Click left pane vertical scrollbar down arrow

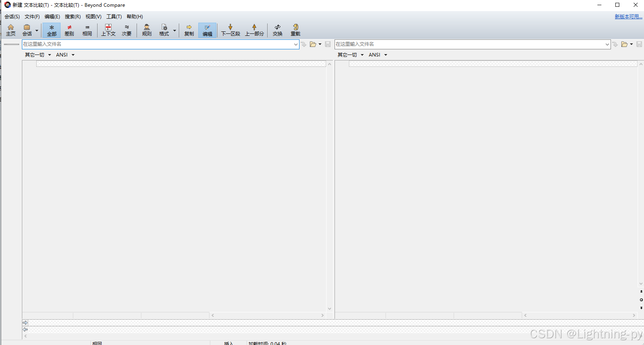(329, 309)
